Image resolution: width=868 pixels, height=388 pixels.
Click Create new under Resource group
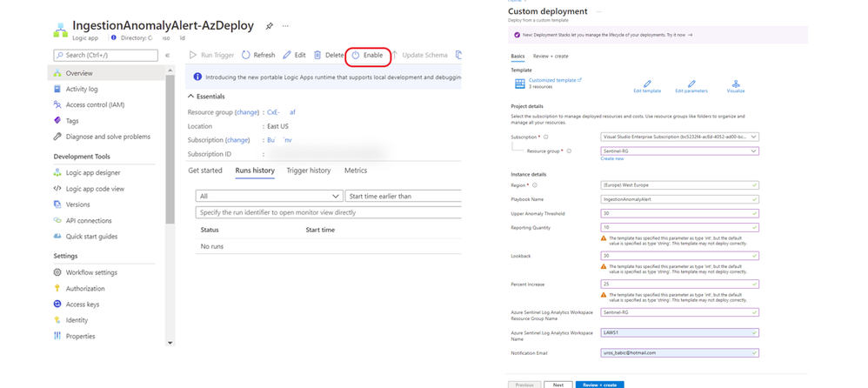point(612,158)
